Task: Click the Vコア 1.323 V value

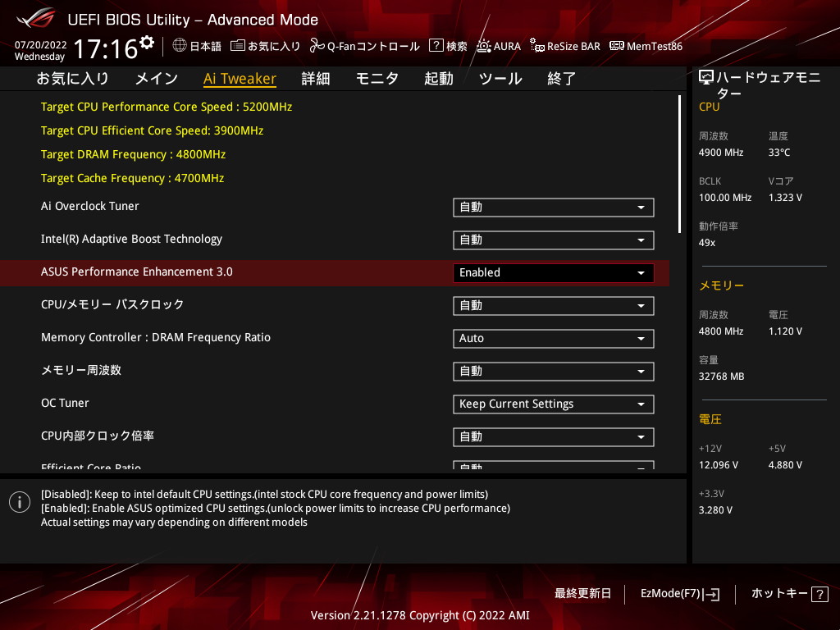Action: pos(785,198)
